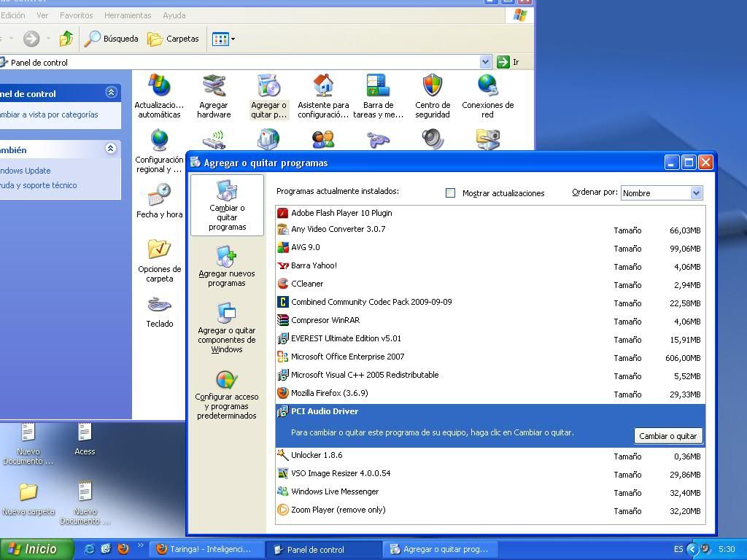This screenshot has height=560, width=747.
Task: Select the user accounts two-people icon
Action: click(x=323, y=139)
